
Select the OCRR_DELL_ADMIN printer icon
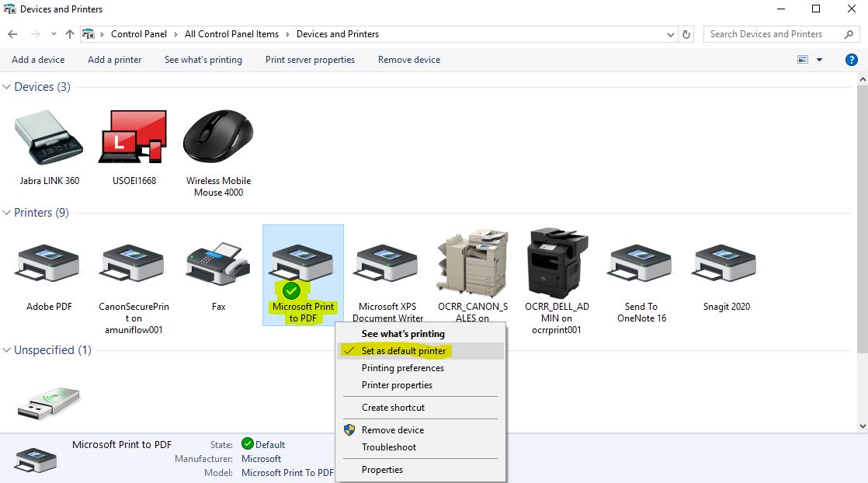pos(557,263)
